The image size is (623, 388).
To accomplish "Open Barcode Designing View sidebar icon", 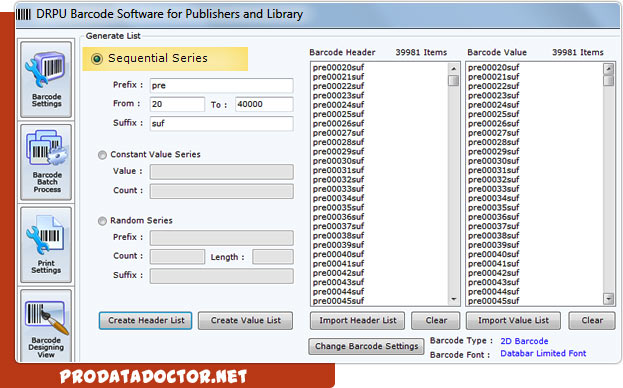I will [46, 326].
